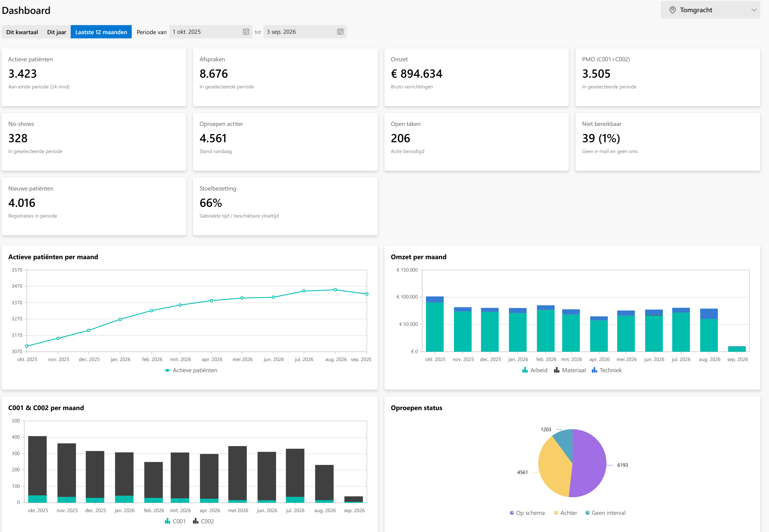Click the Dashboard page title

coord(26,10)
